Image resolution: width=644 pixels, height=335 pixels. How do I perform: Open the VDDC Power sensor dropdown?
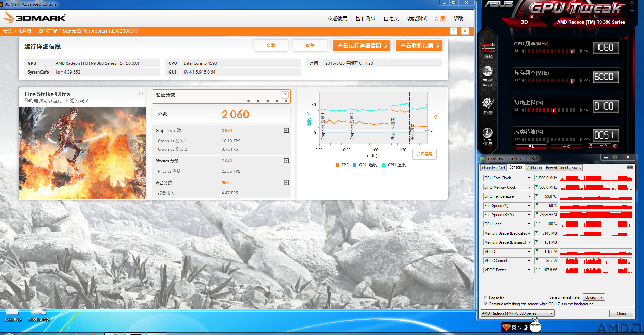click(x=529, y=270)
